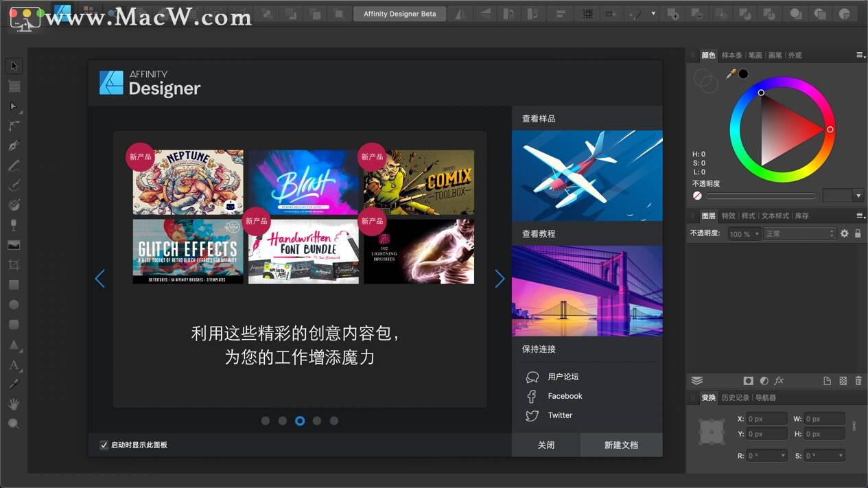Toggle the W/H aspect ratio link

[x=853, y=426]
